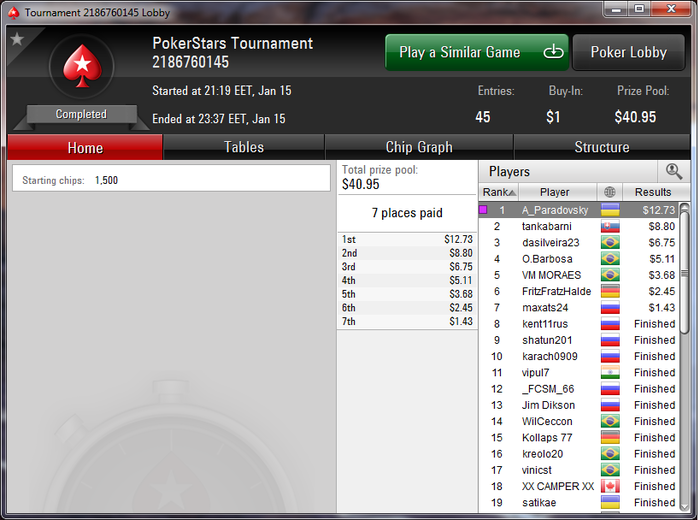Viewport: 700px width, 520px height.
Task: Click the globe country column header icon
Action: point(609,192)
